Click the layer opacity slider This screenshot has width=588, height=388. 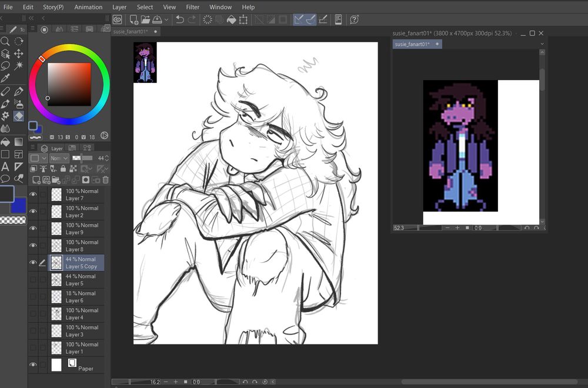click(82, 158)
